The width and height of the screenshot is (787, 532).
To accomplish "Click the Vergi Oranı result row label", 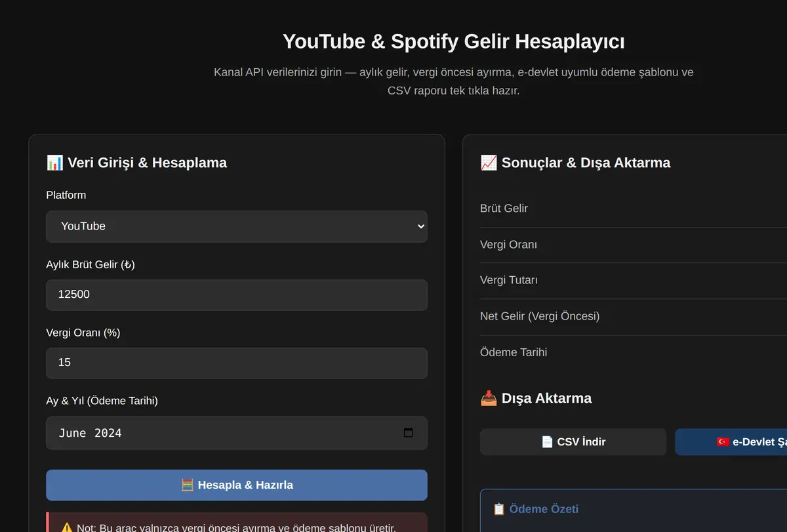I will pos(508,245).
